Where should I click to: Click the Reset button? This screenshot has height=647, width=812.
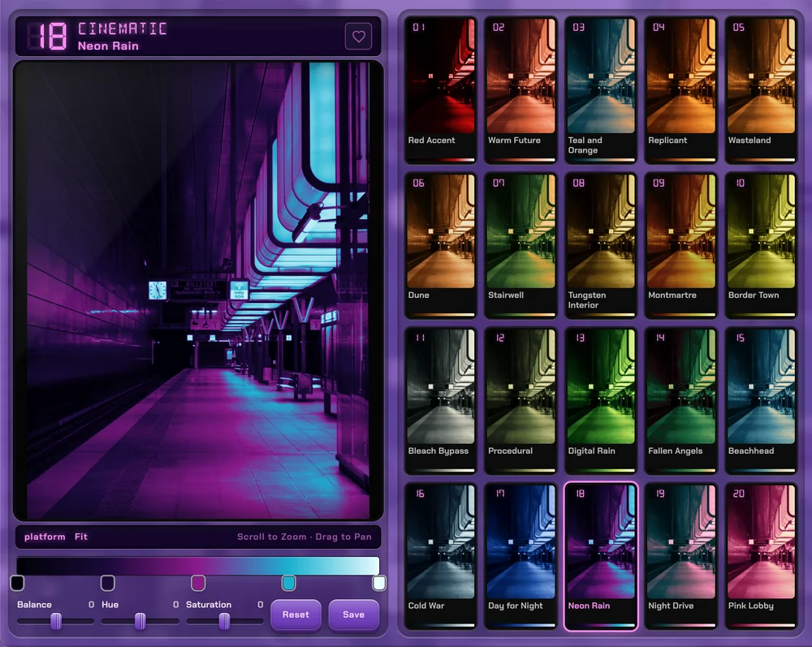(296, 615)
